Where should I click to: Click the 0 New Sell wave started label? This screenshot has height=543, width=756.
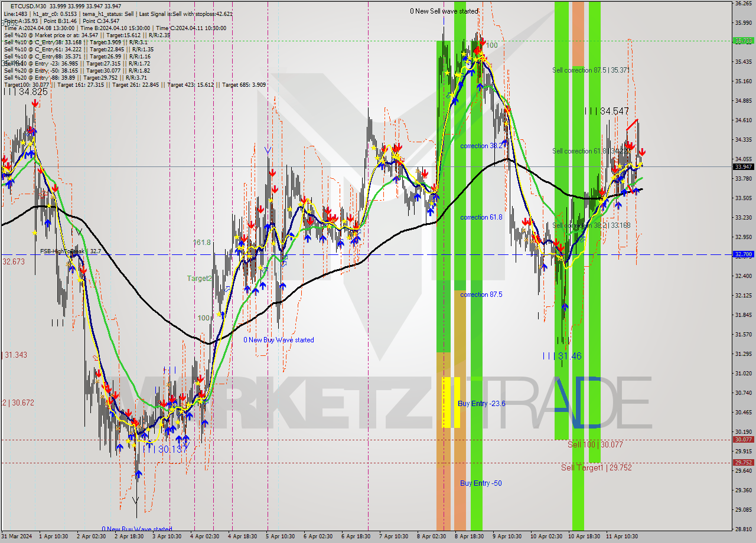tap(444, 11)
